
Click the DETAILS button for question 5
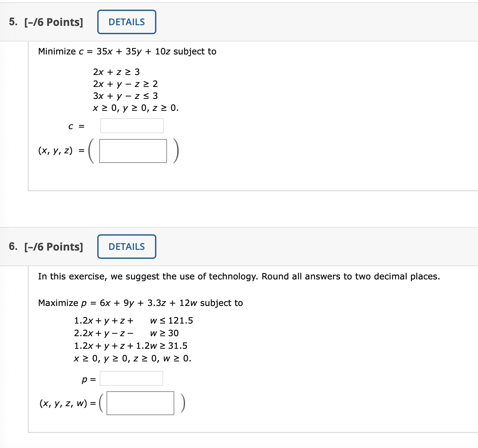[x=126, y=22]
